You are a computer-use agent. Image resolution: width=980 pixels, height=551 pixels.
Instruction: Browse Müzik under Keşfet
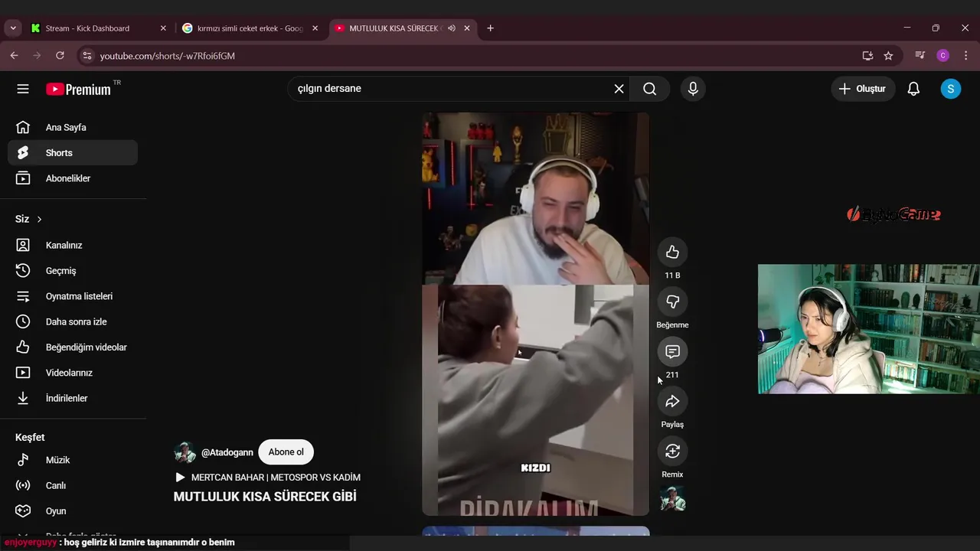pos(73,460)
